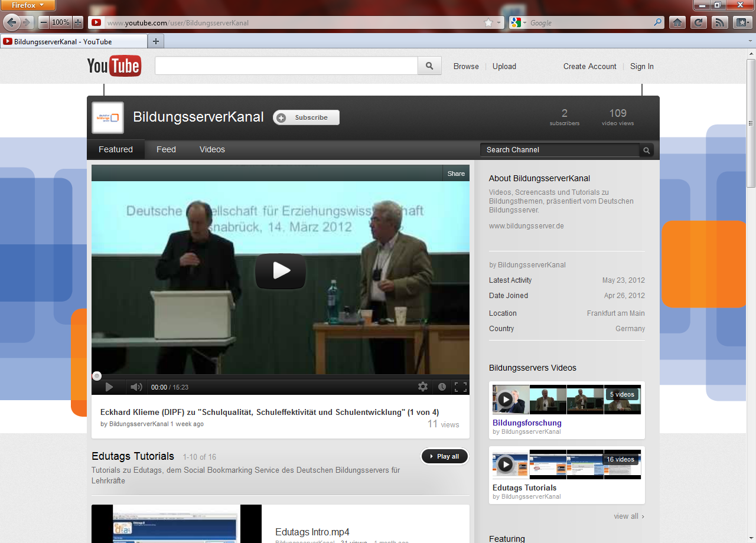Go back with the browser back arrow
Image resolution: width=756 pixels, height=543 pixels.
click(12, 22)
